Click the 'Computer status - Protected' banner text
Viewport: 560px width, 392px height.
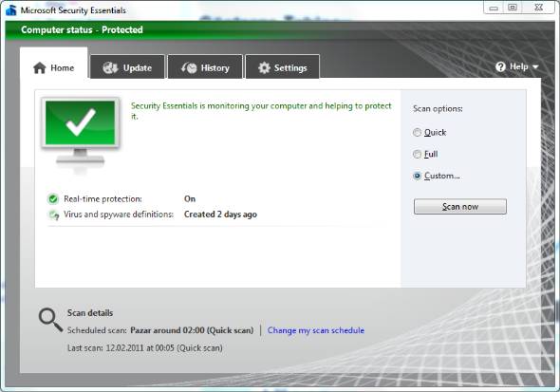pos(82,30)
